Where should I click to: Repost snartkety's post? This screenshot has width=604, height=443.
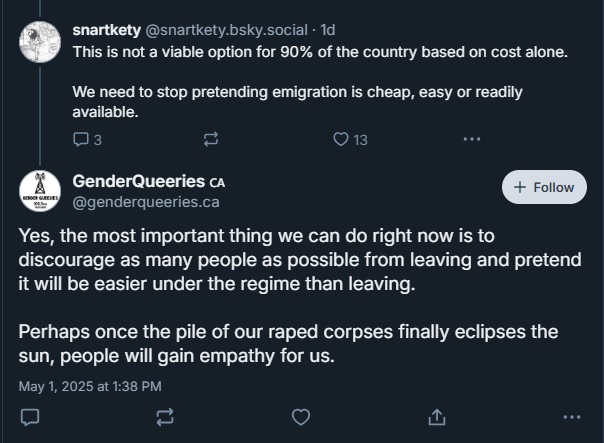tap(211, 140)
